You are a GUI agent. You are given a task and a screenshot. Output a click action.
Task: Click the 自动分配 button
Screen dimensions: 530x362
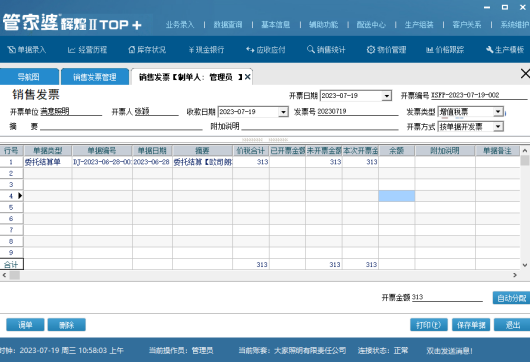tap(511, 298)
